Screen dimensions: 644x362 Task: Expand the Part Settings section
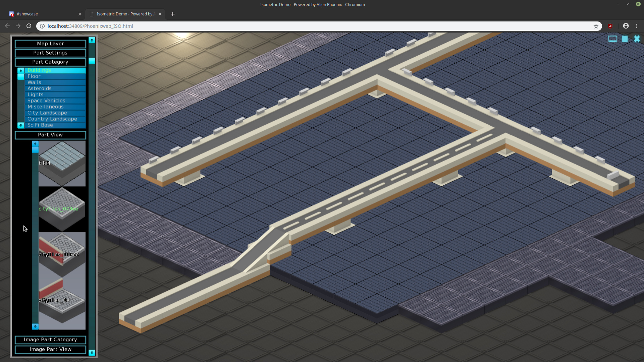(x=50, y=53)
